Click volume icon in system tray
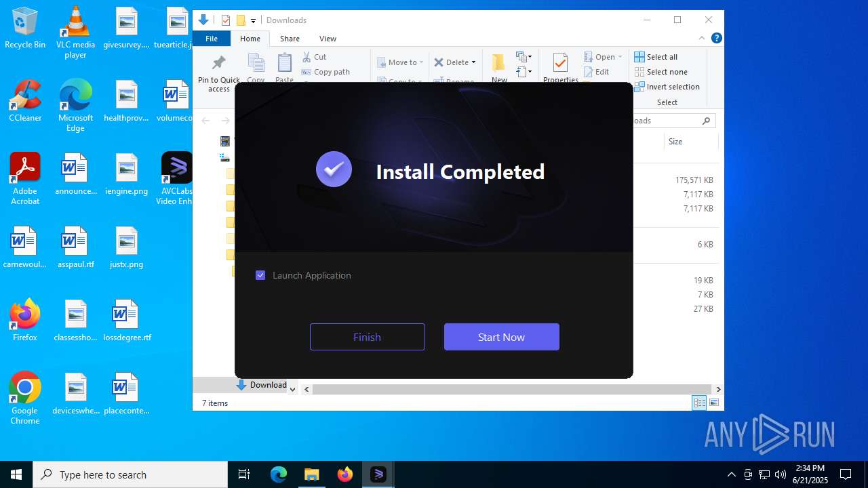 781,474
